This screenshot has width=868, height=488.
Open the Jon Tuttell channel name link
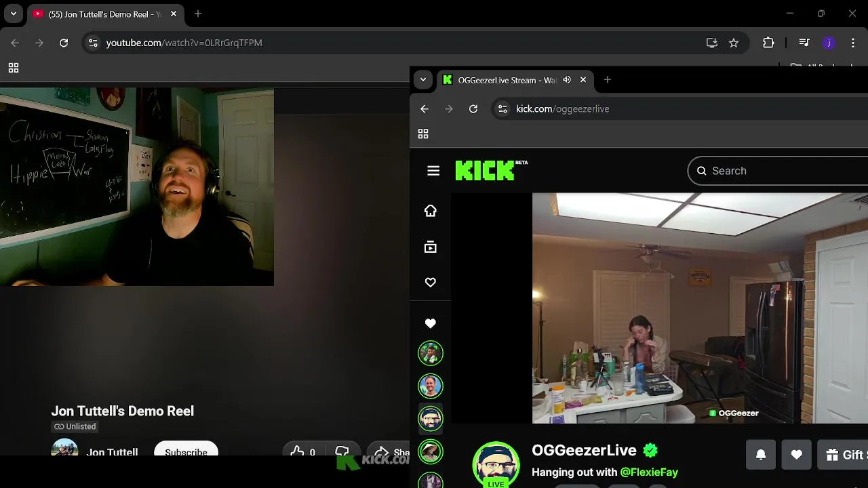[112, 451]
